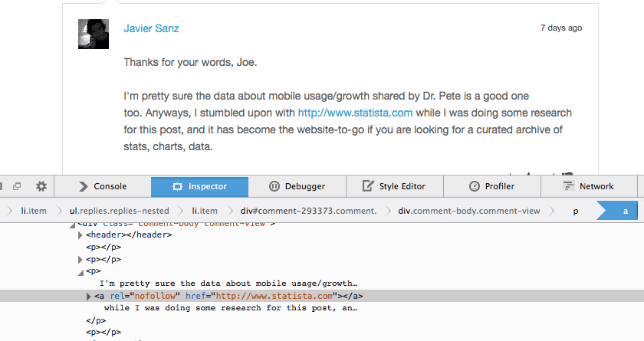This screenshot has width=644, height=341.
Task: Click the Debugger pause icon
Action: coord(274,186)
